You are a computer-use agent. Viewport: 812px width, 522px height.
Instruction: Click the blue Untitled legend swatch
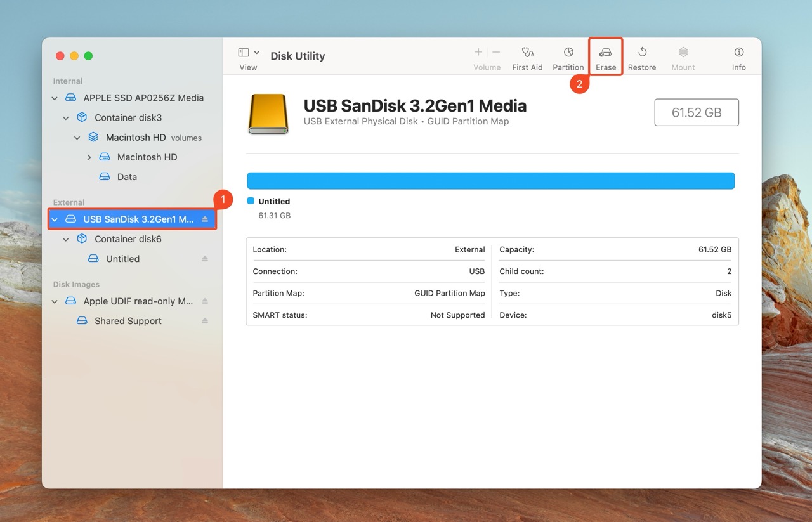(x=251, y=201)
